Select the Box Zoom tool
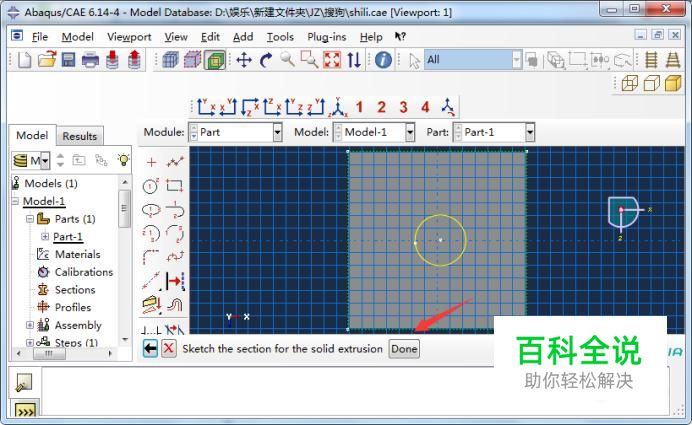Screen dimensions: 692x425 click(x=309, y=59)
